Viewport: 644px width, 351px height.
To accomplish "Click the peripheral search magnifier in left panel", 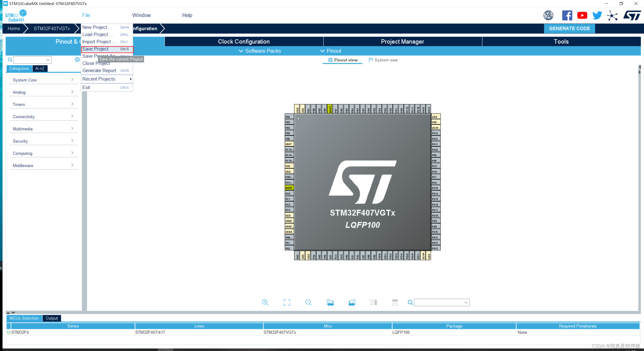I will click(10, 60).
